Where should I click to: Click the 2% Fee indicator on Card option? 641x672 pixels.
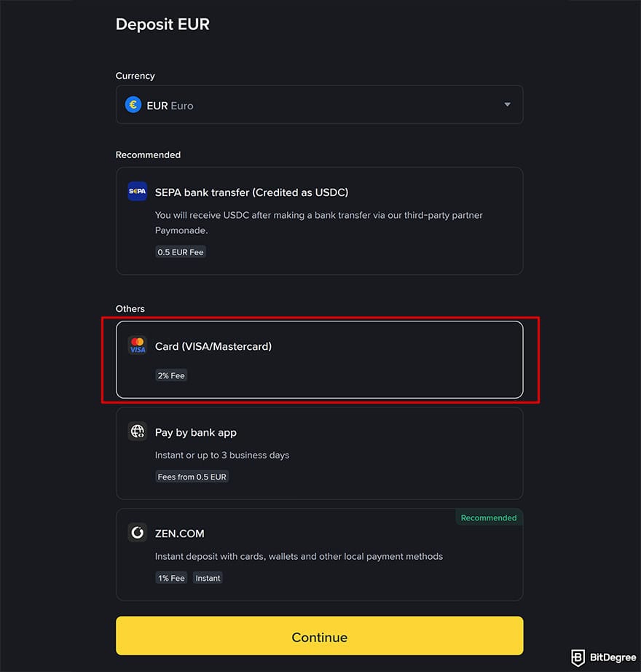[171, 375]
